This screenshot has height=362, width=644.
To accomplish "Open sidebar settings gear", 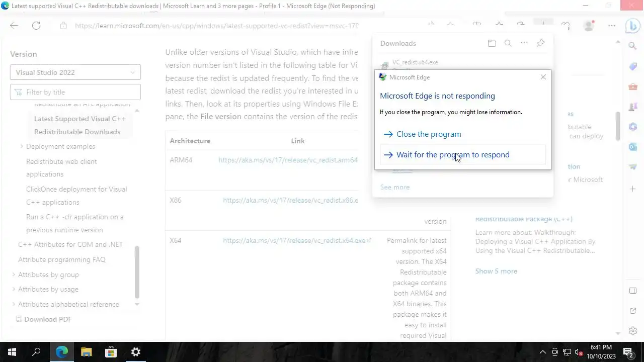I will [x=633, y=331].
